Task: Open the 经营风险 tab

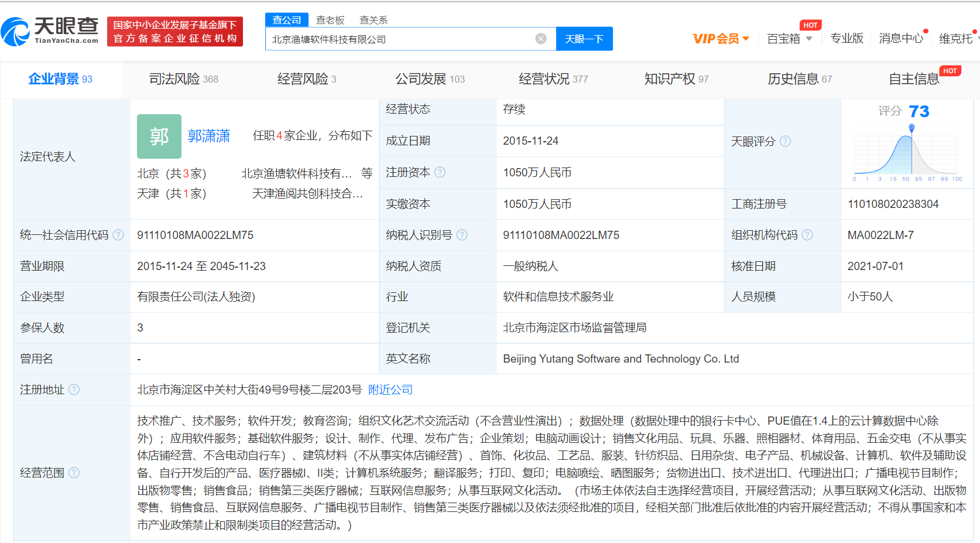Action: 307,79
